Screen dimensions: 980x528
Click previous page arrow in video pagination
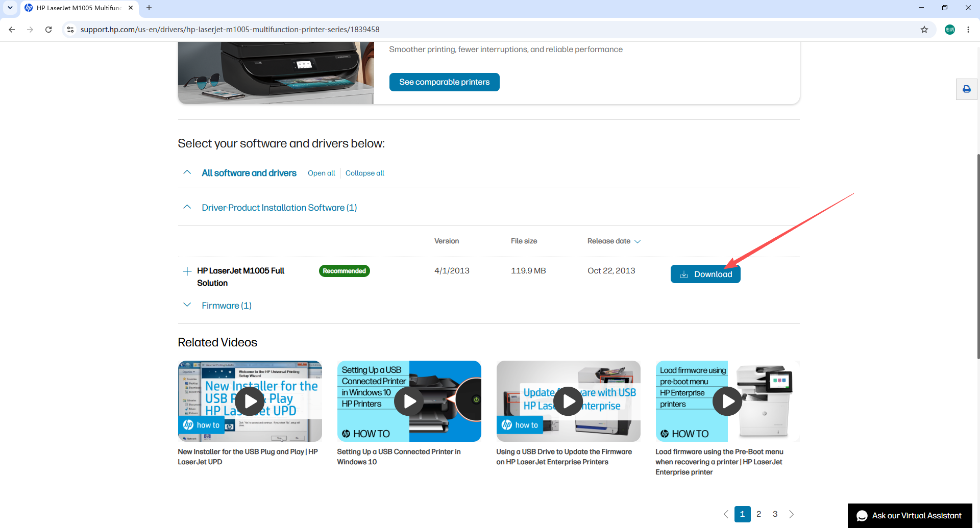point(726,514)
